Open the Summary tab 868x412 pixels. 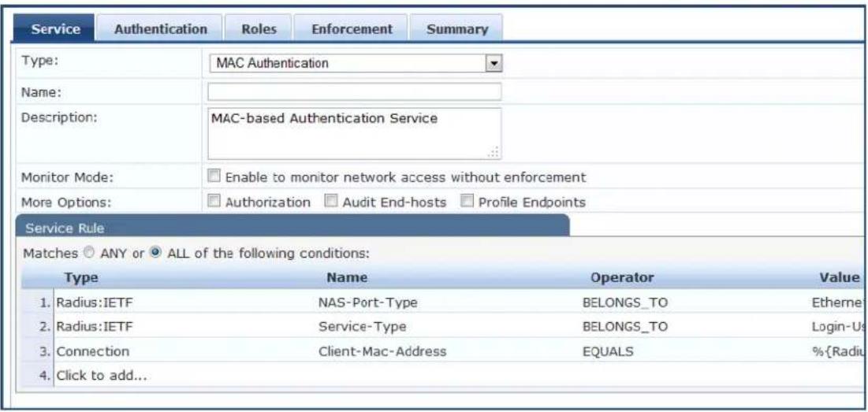456,29
